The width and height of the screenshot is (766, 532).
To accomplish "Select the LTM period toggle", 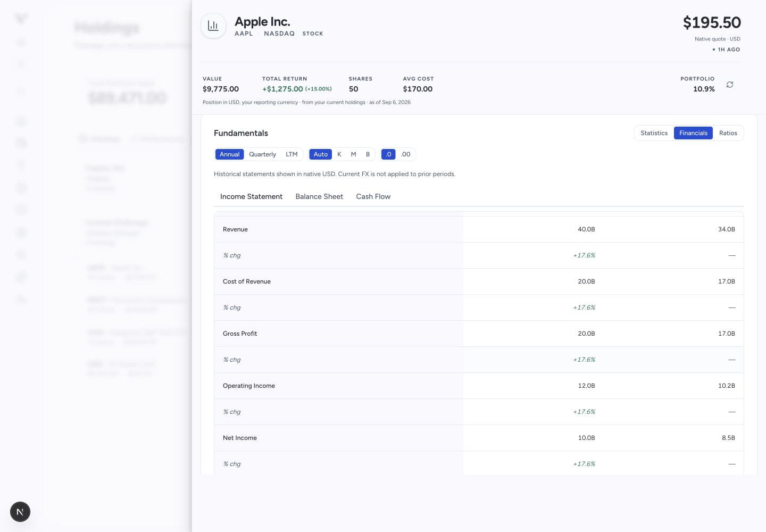I will 292,154.
